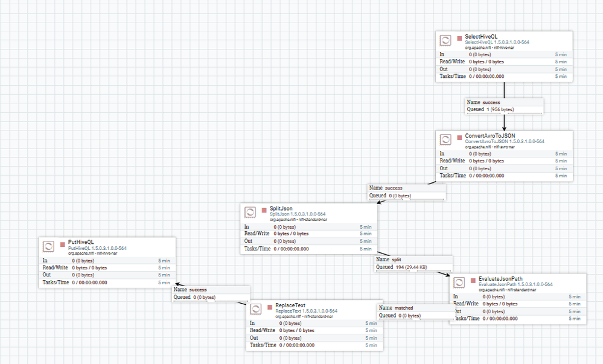Click the stopped status indicator of ConvertAvroToJSON

(459, 138)
